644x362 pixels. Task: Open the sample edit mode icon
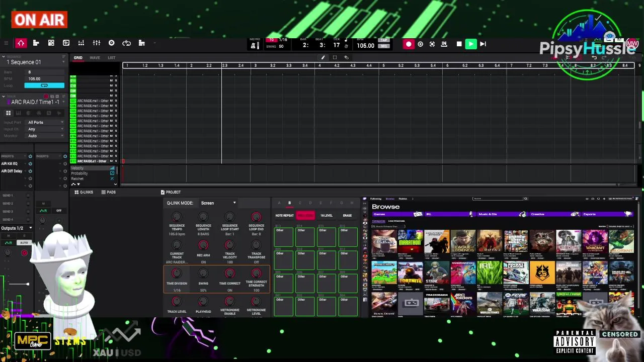pyautogui.click(x=66, y=43)
